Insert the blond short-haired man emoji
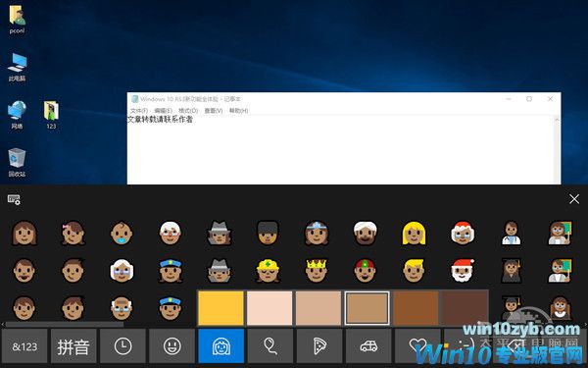 pos(414,271)
